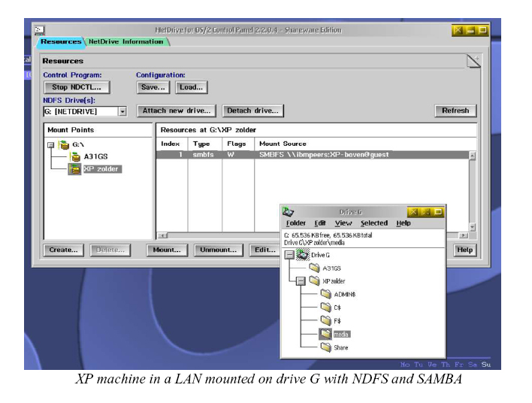Click the Mount... button
This screenshot has width=532, height=403.
167,250
